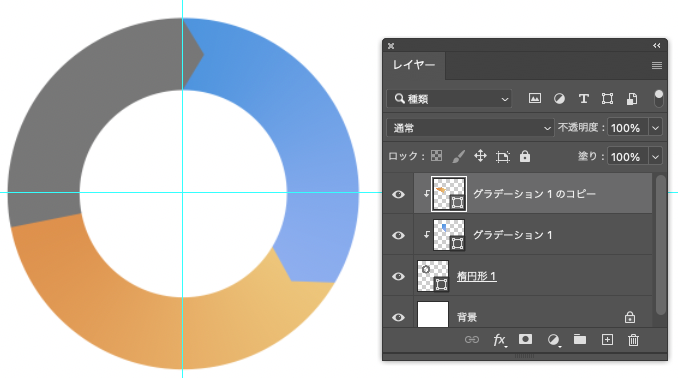Select the 楕円形 1 layer name
This screenshot has width=678, height=378.
(x=477, y=276)
